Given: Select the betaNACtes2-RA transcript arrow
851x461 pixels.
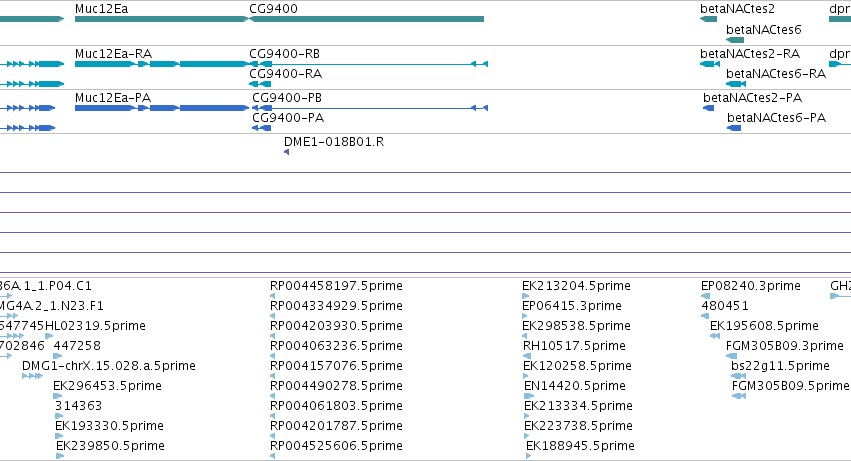Looking at the screenshot, I should coord(710,64).
